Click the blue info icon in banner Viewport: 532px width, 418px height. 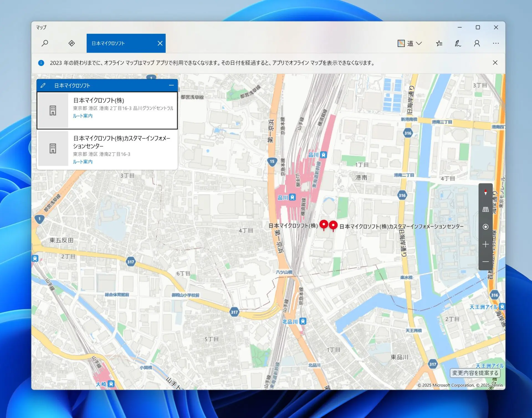click(41, 63)
